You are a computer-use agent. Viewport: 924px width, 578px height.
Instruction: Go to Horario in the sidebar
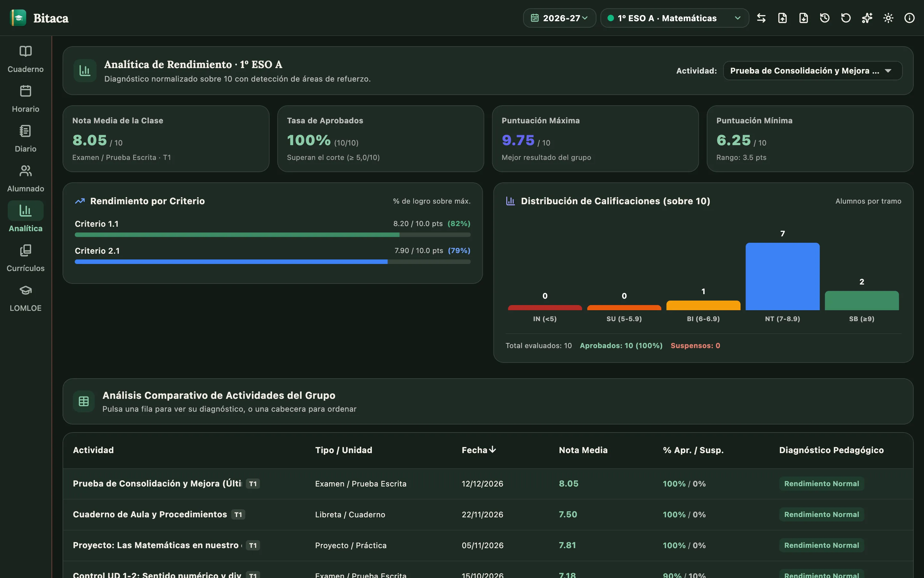pyautogui.click(x=26, y=99)
